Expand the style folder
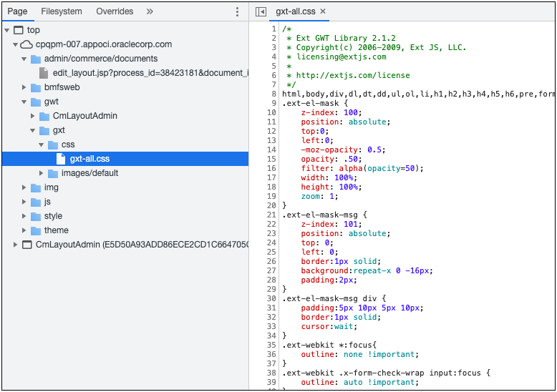Image resolution: width=557 pixels, height=392 pixels. click(24, 216)
